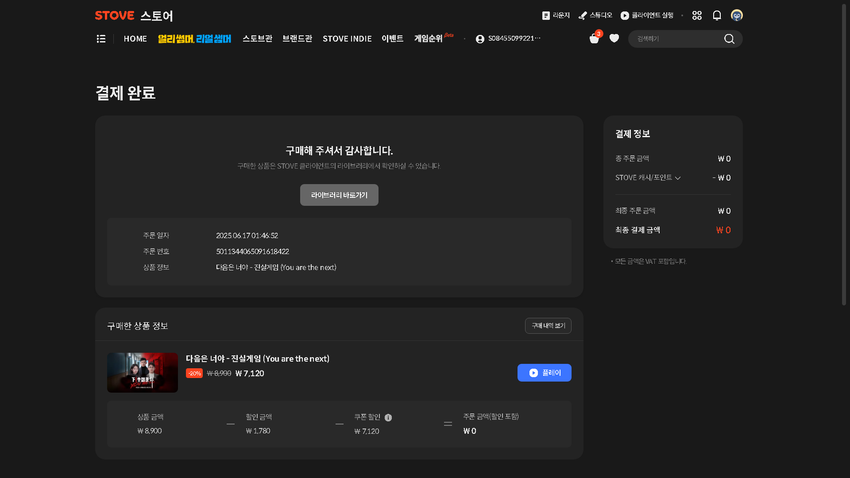Click the coupon discount info icon
The width and height of the screenshot is (850, 478).
coord(388,417)
